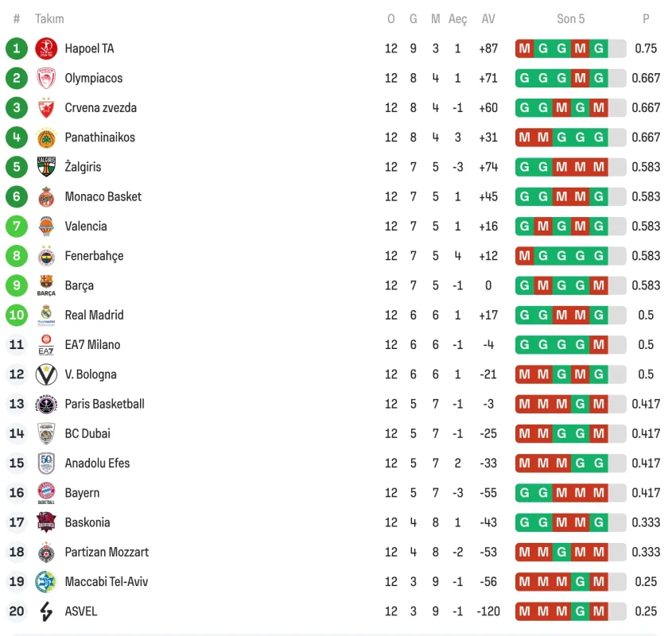Sort by the P percentage header

pyautogui.click(x=646, y=19)
